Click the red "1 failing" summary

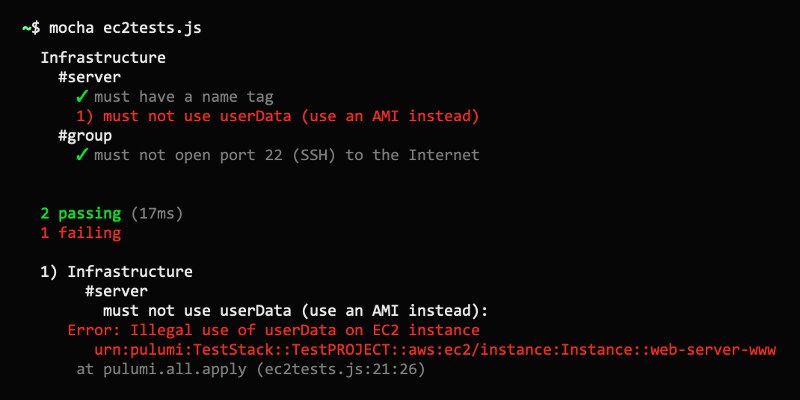pyautogui.click(x=80, y=233)
